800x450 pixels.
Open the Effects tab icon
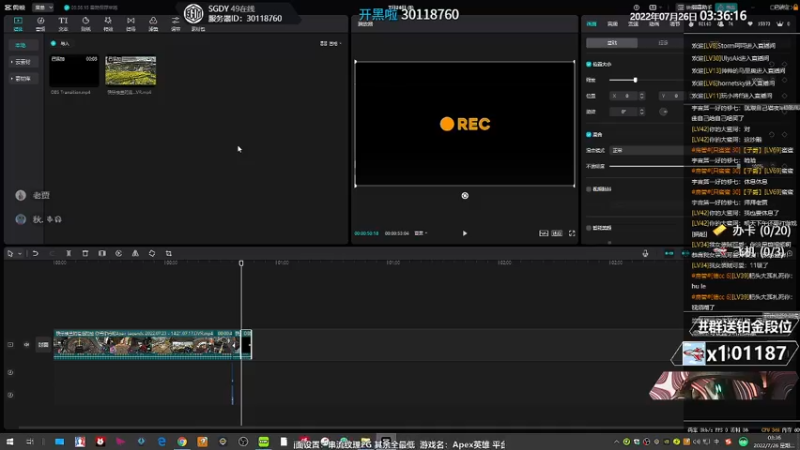coord(108,23)
